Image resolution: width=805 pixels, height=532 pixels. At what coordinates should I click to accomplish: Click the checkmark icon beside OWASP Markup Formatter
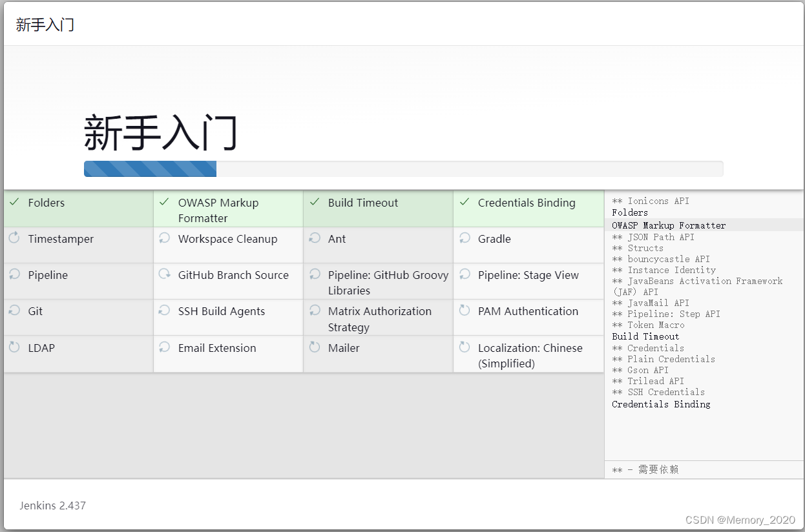pyautogui.click(x=164, y=203)
